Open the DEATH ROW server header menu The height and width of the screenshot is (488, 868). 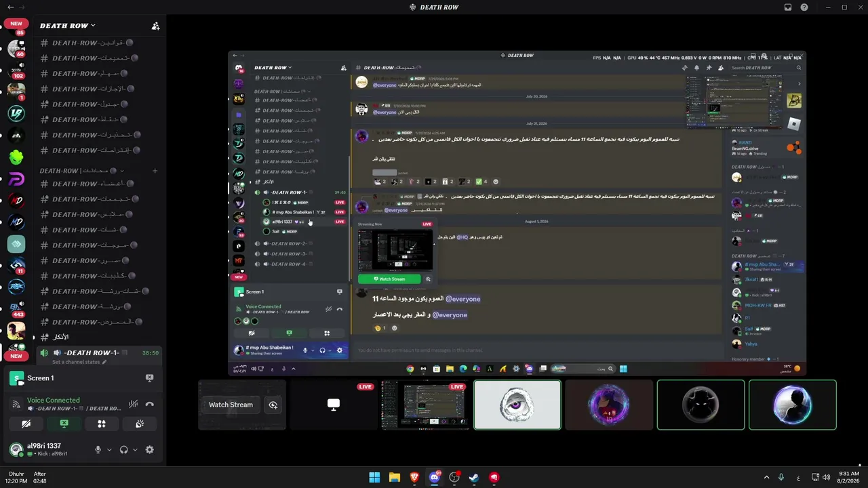point(68,26)
